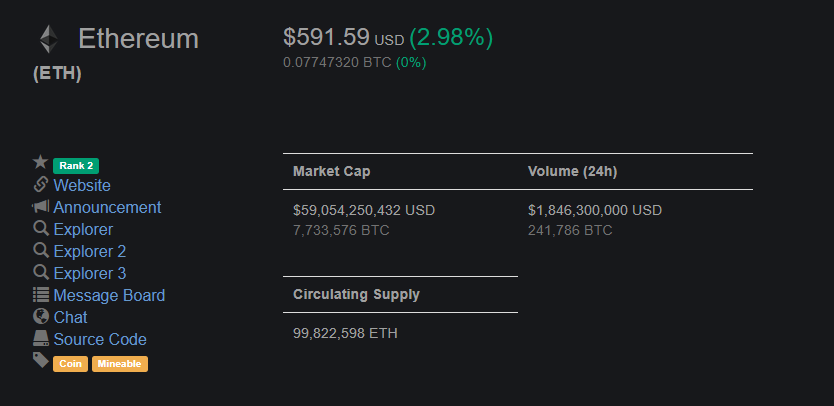Click the drive icon beside Source Code

(x=41, y=338)
